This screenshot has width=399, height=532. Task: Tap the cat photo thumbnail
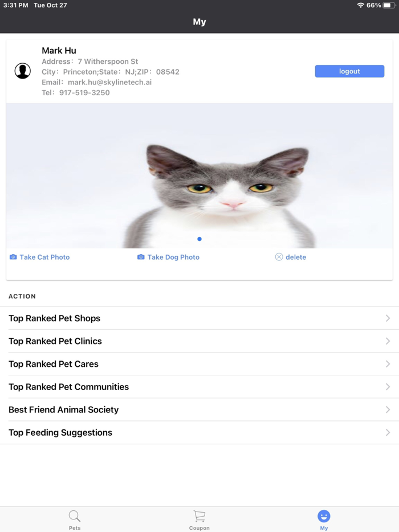tap(199, 175)
